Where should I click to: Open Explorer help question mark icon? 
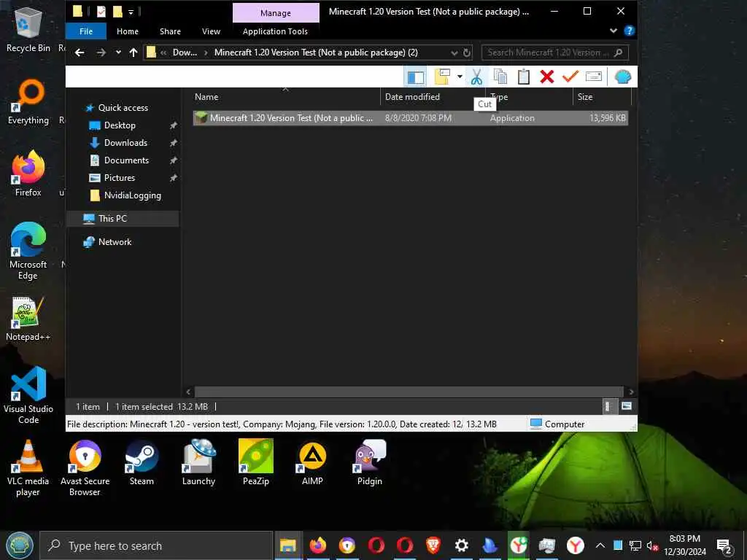[x=630, y=31]
